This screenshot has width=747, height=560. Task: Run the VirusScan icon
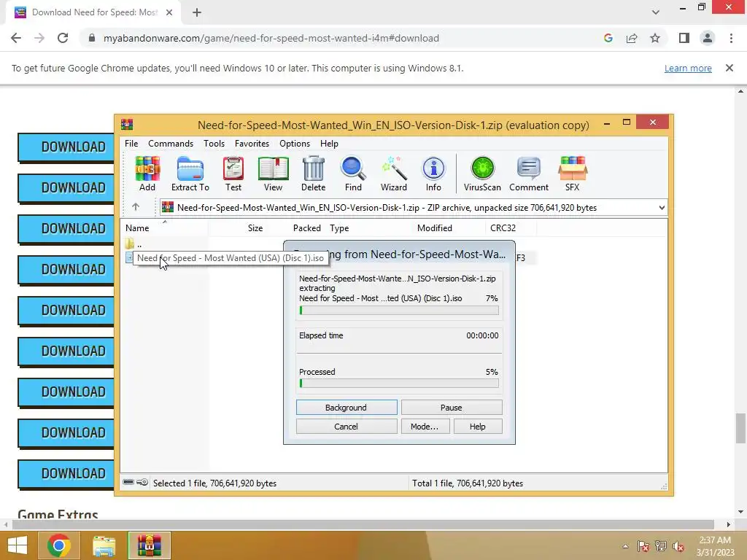[x=482, y=174]
